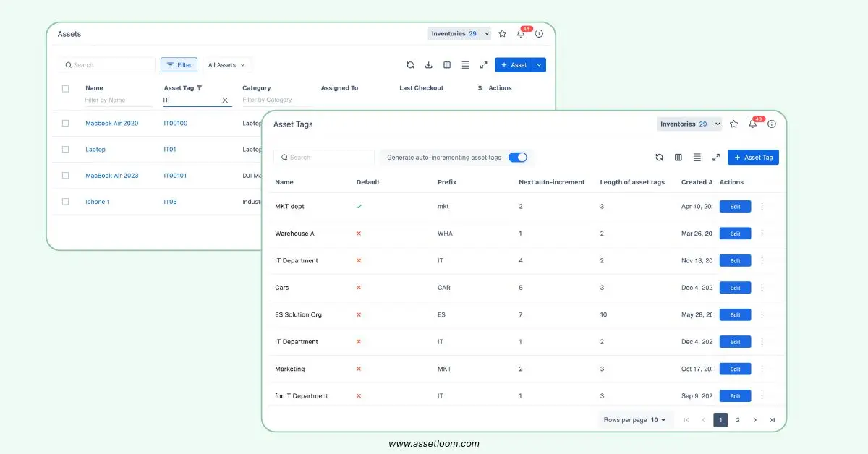This screenshot has width=868, height=454.
Task: Open more options for Warehouse A row
Action: pyautogui.click(x=762, y=234)
